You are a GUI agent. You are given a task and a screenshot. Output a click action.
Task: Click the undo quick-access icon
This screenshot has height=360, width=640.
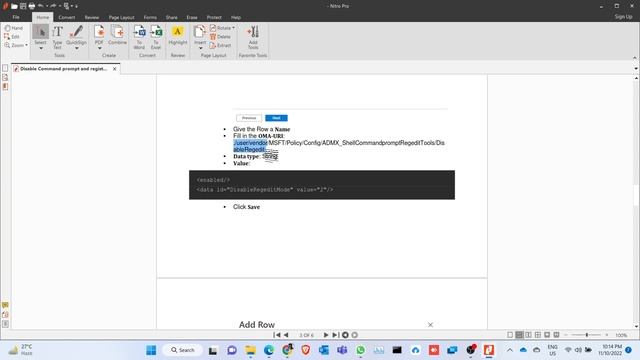pos(40,6)
